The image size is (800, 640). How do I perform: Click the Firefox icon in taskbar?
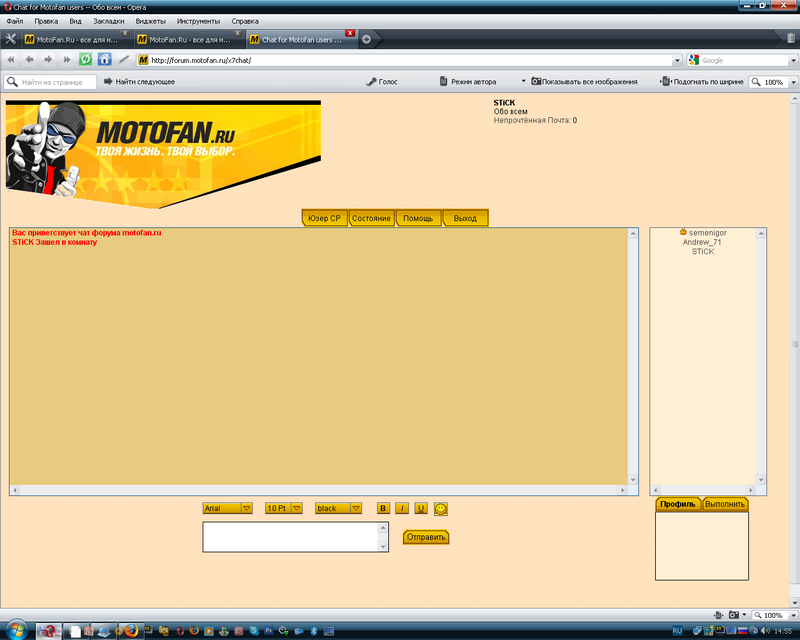pos(131,631)
